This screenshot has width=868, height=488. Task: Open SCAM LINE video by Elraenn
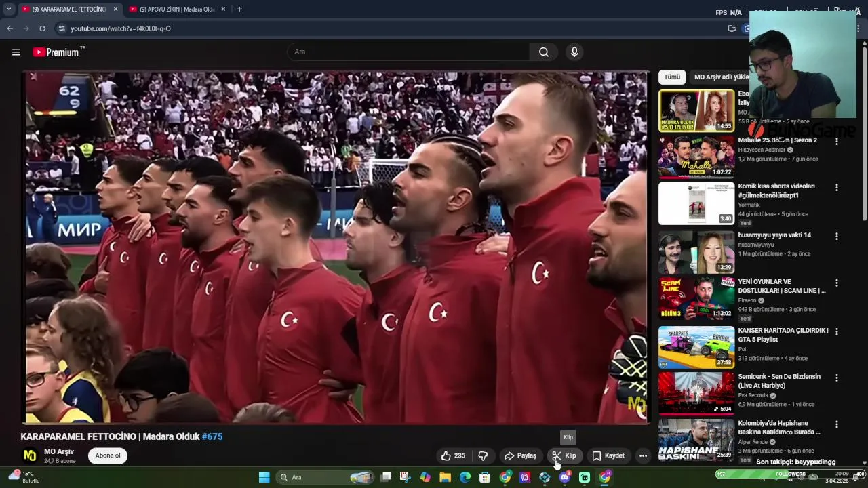(x=696, y=298)
